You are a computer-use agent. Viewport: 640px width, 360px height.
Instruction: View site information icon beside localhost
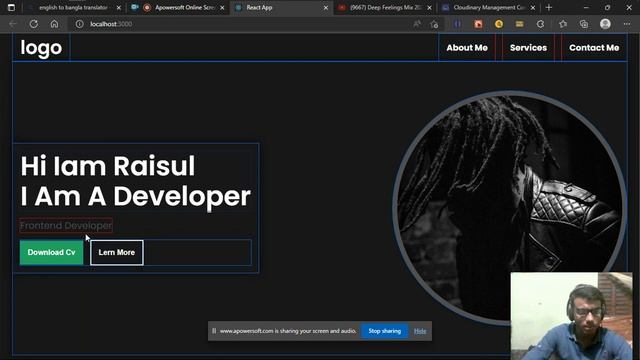coord(80,24)
